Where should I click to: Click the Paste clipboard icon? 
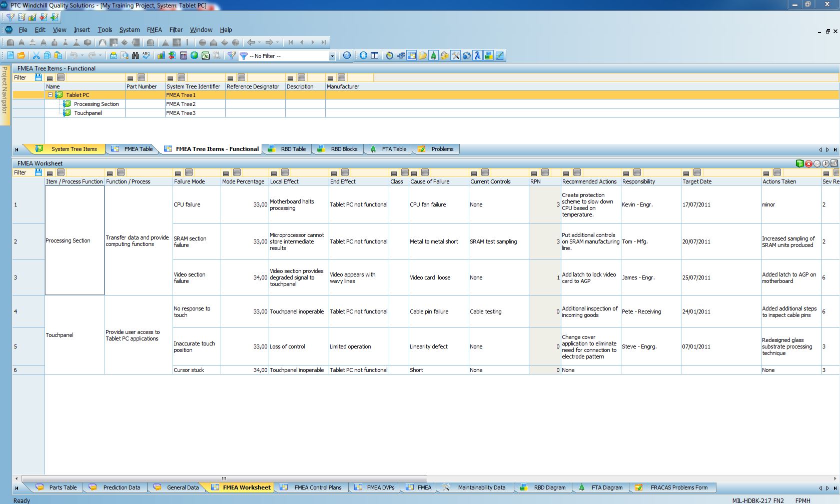(x=58, y=55)
